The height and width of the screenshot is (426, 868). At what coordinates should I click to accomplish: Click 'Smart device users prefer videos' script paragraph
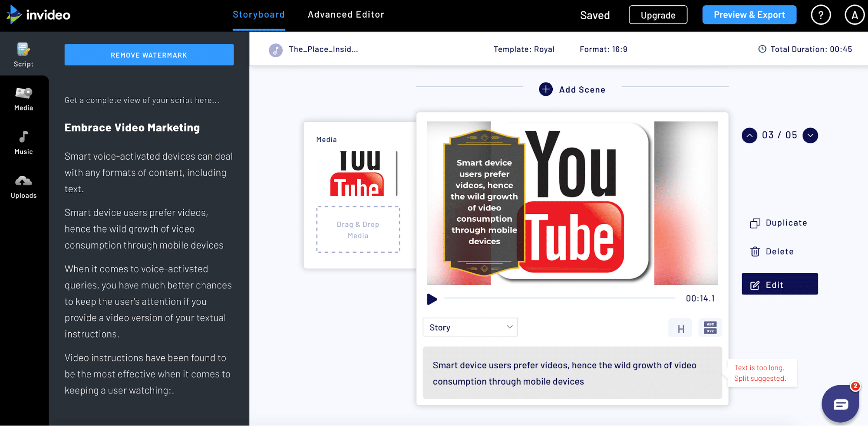pos(144,229)
